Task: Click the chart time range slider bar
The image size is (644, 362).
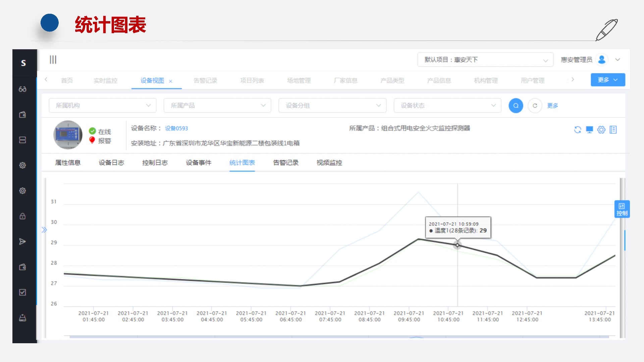Action: [x=339, y=337]
